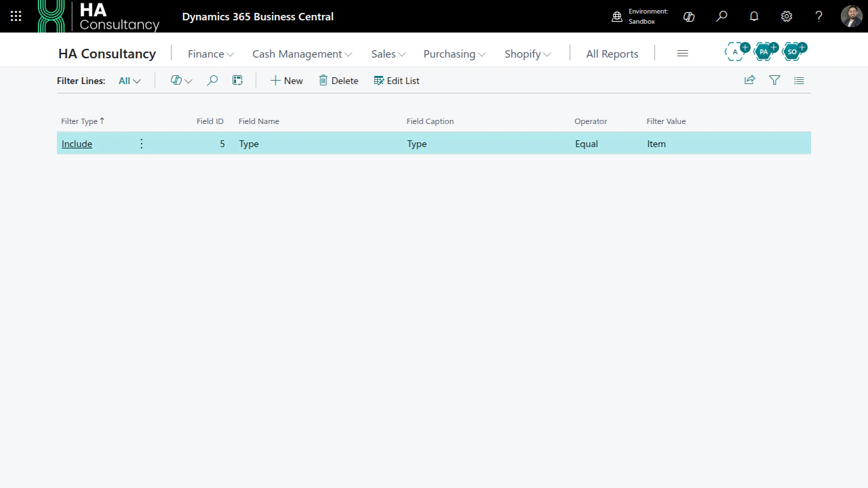Select the Field Caption cell Type

416,144
